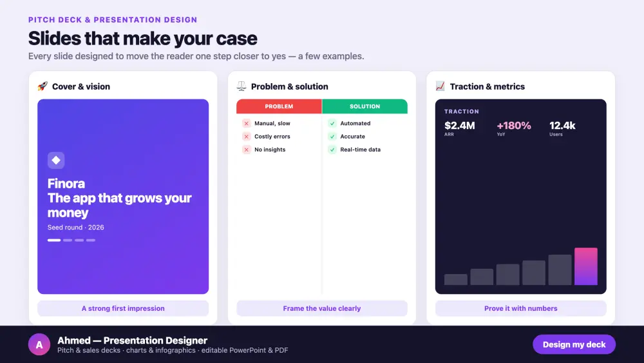Viewport: 644px width, 363px height.
Task: Click the A strong first impression button
Action: point(123,308)
